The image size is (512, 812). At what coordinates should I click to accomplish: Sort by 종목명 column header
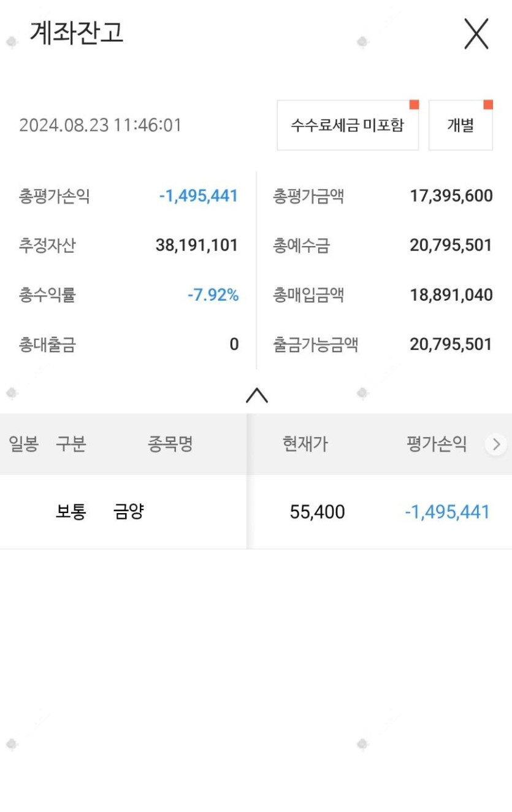(170, 444)
